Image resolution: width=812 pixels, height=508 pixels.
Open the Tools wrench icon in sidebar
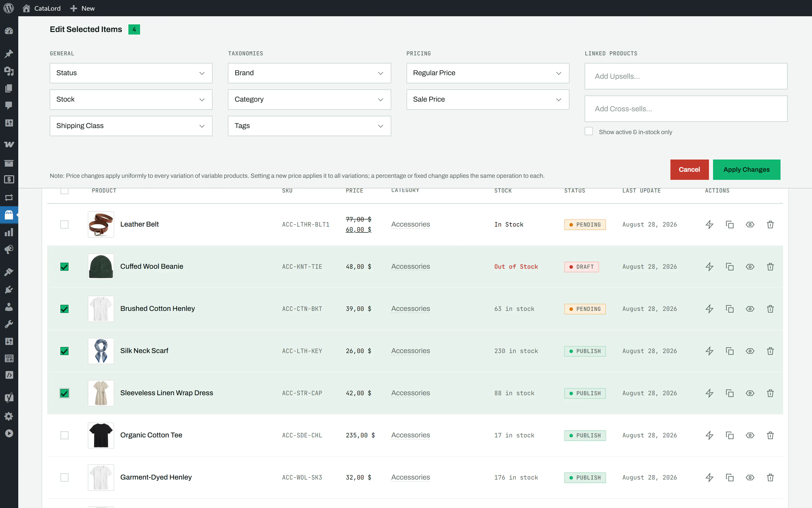point(9,324)
